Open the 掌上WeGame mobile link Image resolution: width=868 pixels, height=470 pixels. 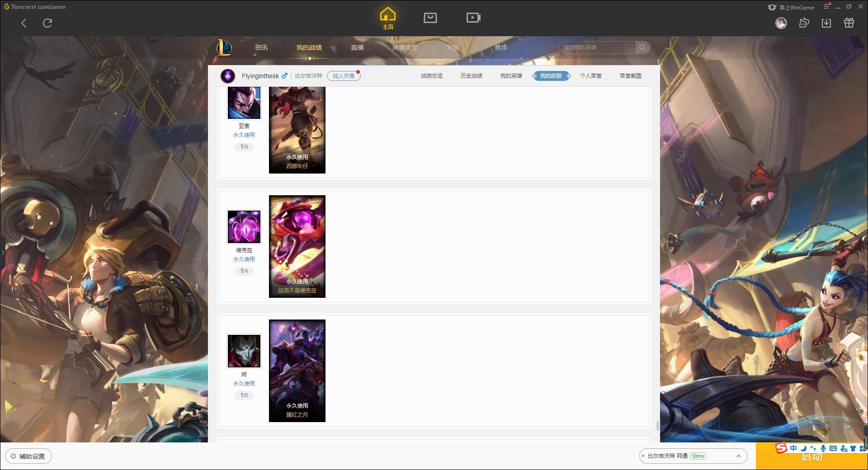(x=791, y=7)
